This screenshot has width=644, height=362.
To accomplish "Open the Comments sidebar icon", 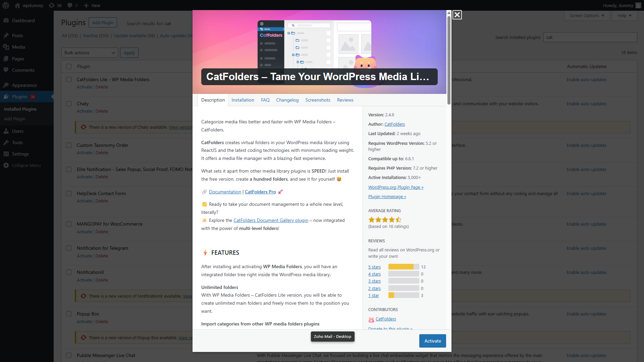I will click(6, 70).
